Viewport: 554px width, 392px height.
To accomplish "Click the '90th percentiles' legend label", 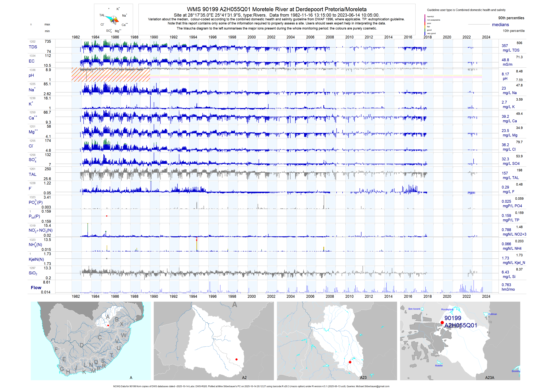I will 511,18.
